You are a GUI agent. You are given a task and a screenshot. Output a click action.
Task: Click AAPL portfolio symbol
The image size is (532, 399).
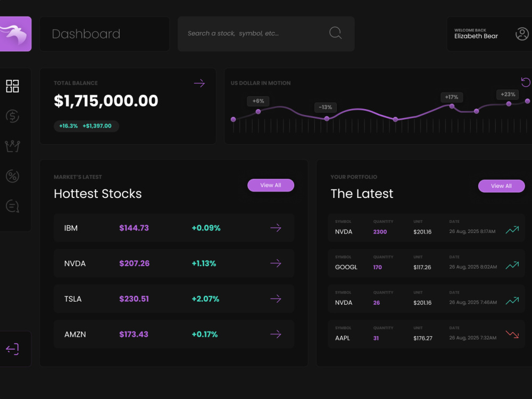[x=342, y=338]
